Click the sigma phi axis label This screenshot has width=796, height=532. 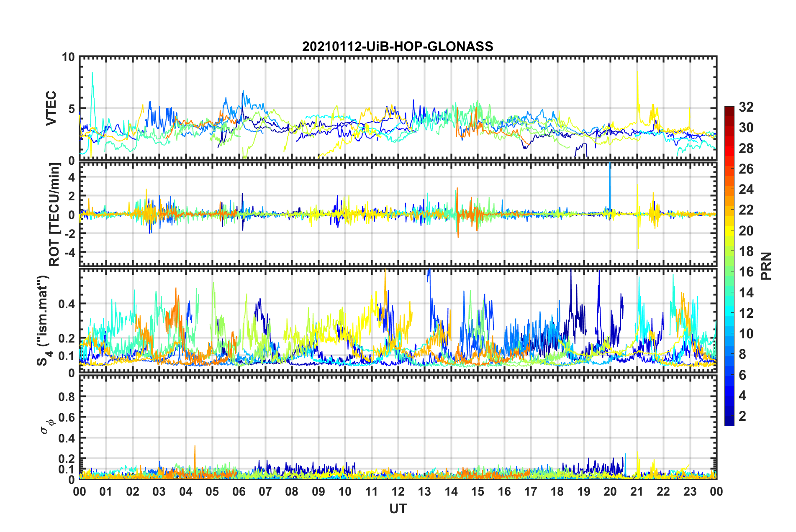(48, 427)
